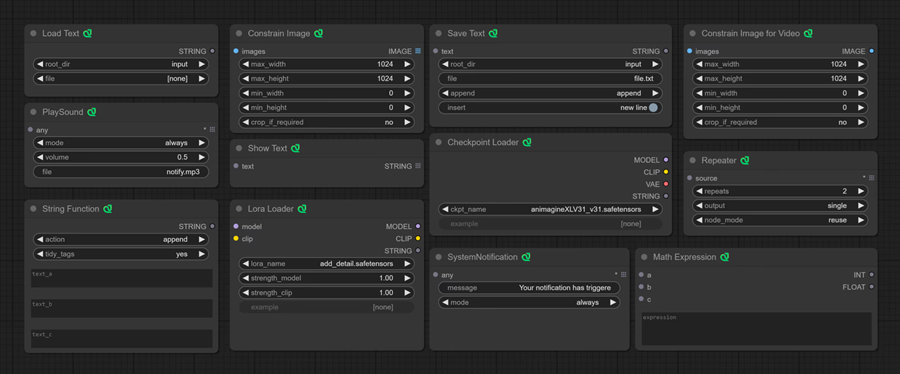Click the Show Text node title
This screenshot has width=900, height=374.
[267, 148]
